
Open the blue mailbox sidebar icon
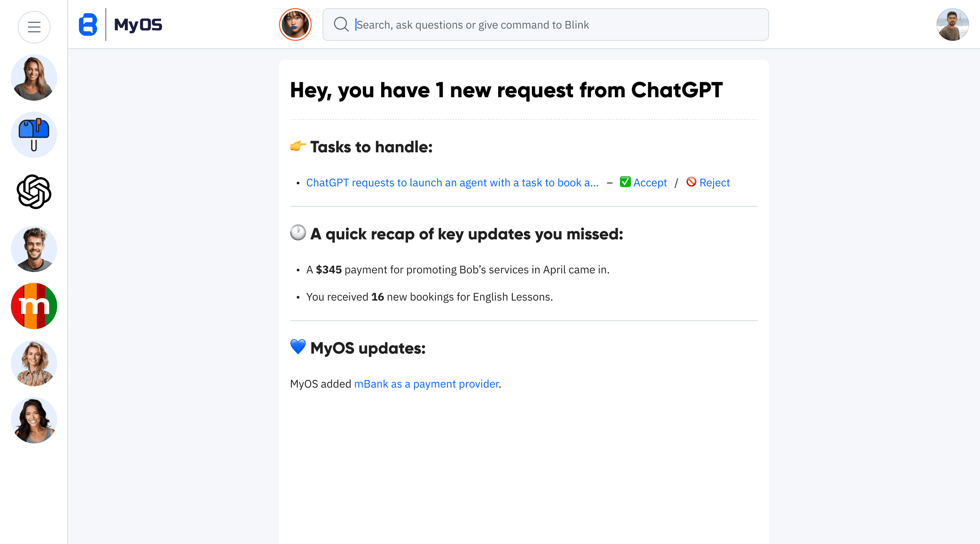[34, 135]
